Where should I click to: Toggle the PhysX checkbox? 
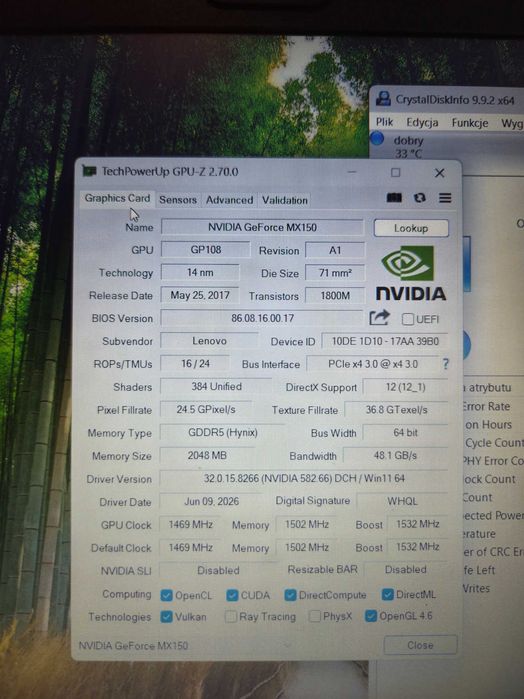314,616
